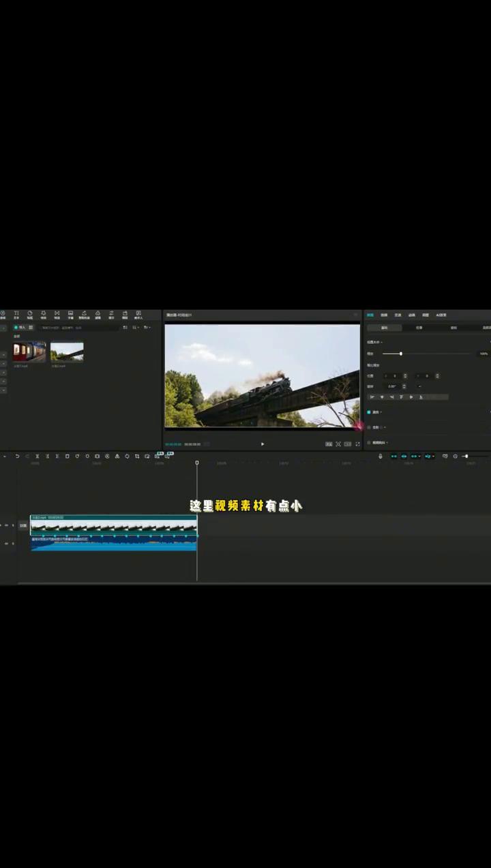Open the 贴纸 stickers panel

click(30, 315)
